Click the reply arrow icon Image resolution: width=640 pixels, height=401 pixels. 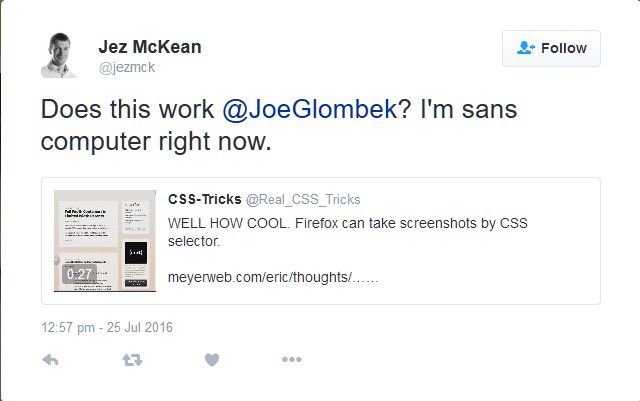(52, 360)
